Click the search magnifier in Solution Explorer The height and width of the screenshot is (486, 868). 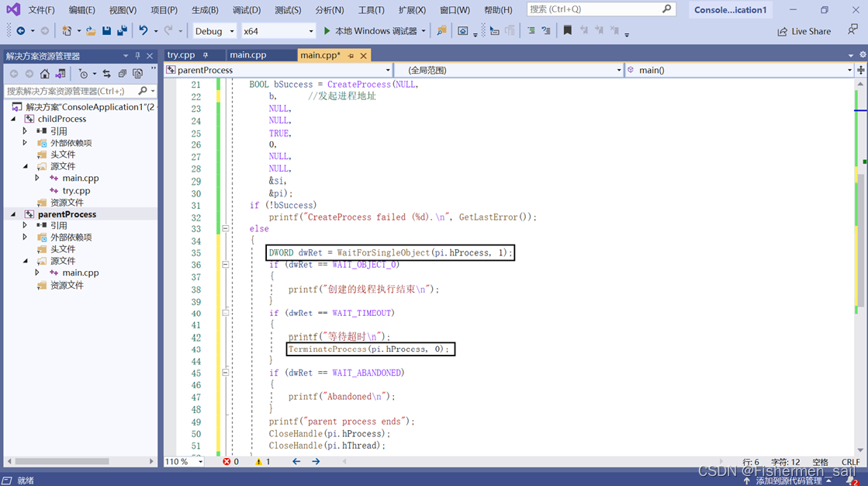coord(143,91)
